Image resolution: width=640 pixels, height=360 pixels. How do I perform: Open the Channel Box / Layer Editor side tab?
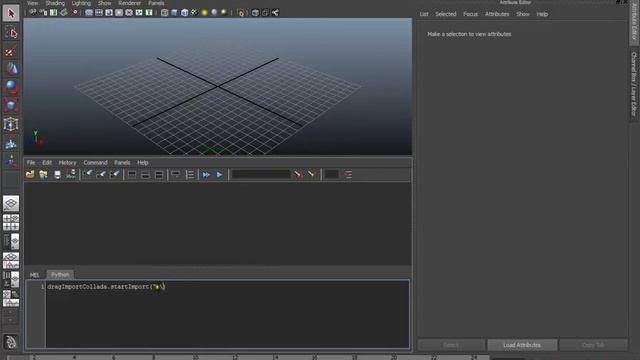(x=634, y=84)
